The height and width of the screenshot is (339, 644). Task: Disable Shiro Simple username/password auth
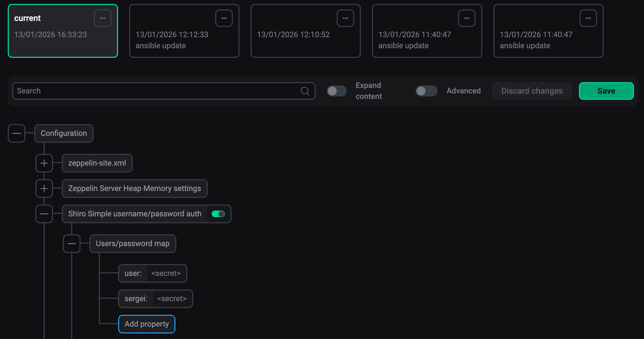click(218, 214)
